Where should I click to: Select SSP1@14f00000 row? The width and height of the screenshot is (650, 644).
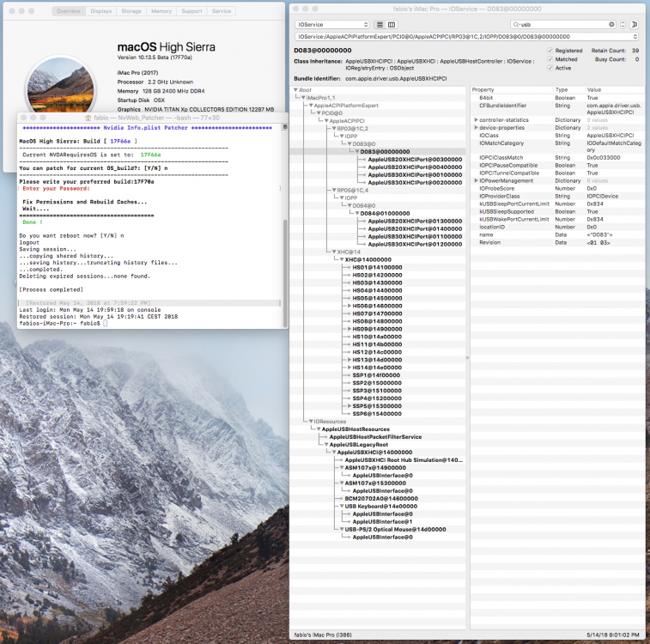(x=376, y=375)
